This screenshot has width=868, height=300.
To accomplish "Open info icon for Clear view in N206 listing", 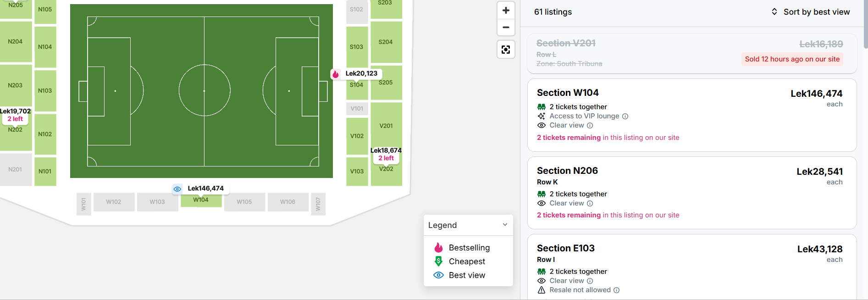I will tap(590, 204).
